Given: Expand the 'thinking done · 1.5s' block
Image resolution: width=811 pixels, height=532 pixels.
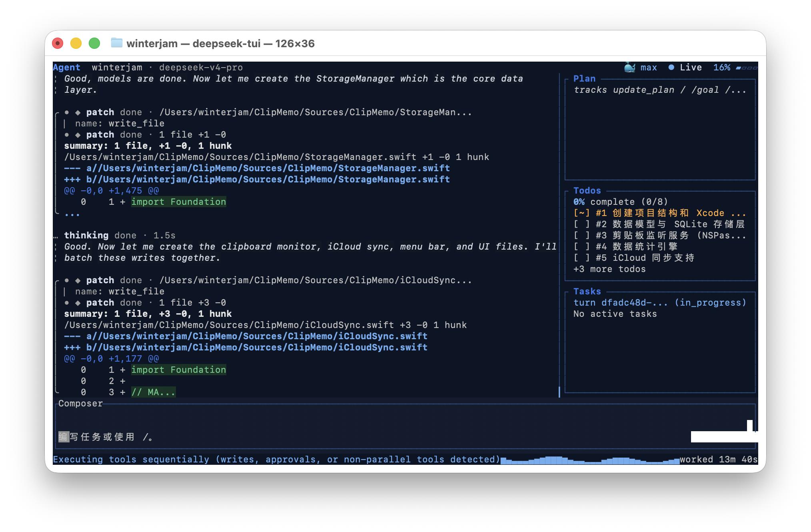Looking at the screenshot, I should pos(120,236).
